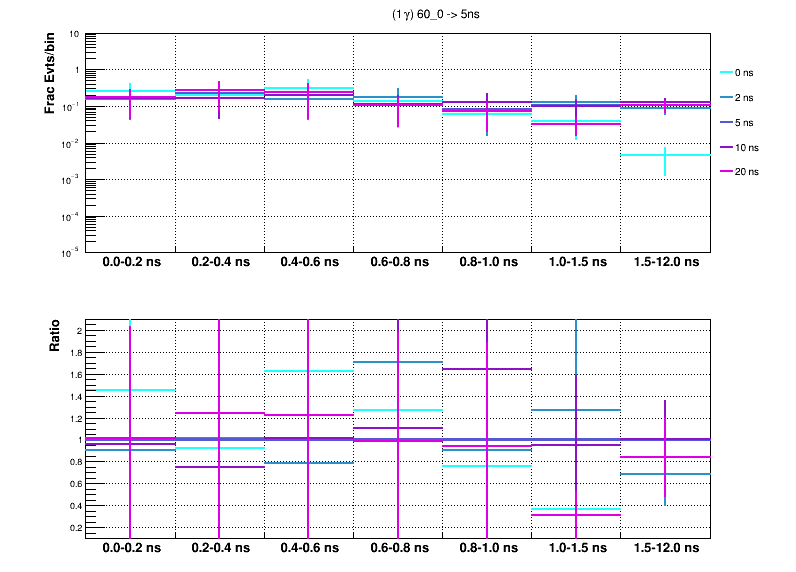Select '1.5-12.0 ns' bin label under the top plot

(666, 262)
